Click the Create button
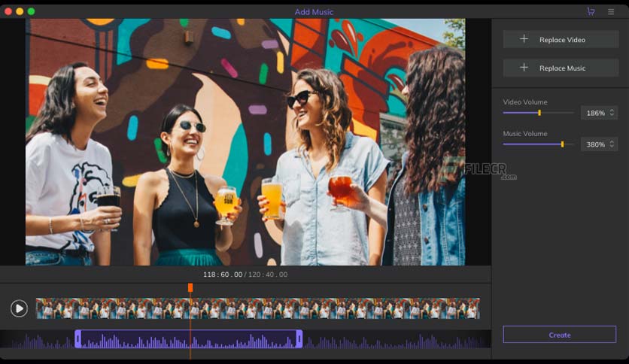Screen dimensions: 629x364 click(560, 335)
